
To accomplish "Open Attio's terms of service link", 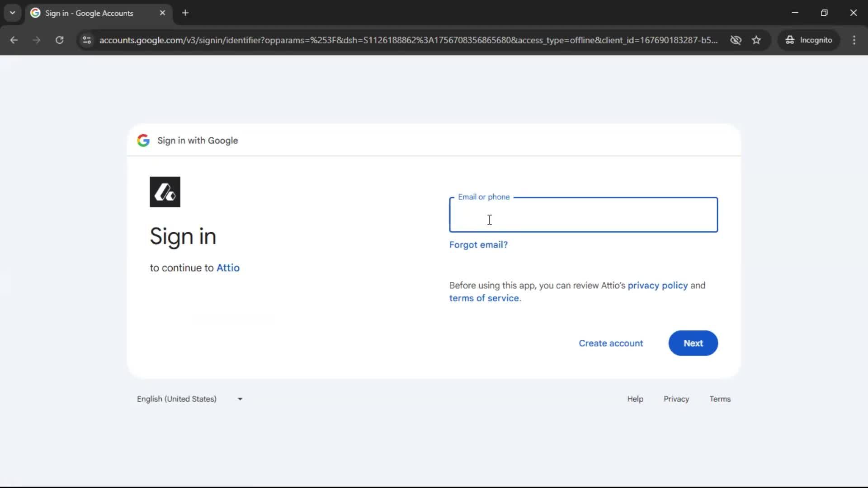I will tap(484, 298).
